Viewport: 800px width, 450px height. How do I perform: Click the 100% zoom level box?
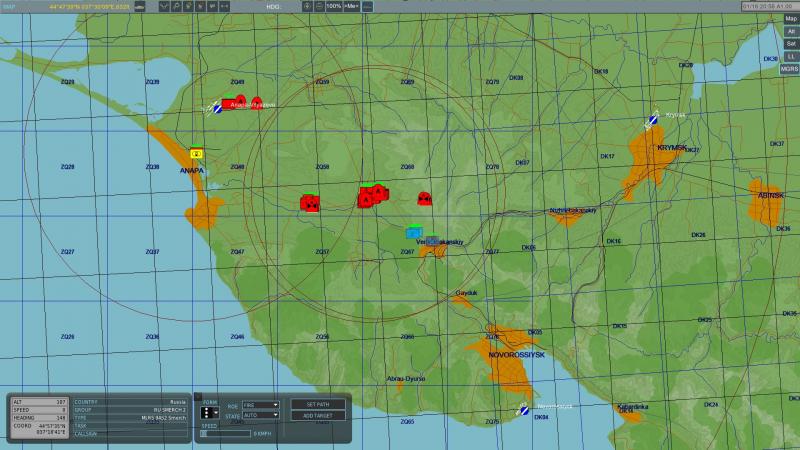(334, 6)
